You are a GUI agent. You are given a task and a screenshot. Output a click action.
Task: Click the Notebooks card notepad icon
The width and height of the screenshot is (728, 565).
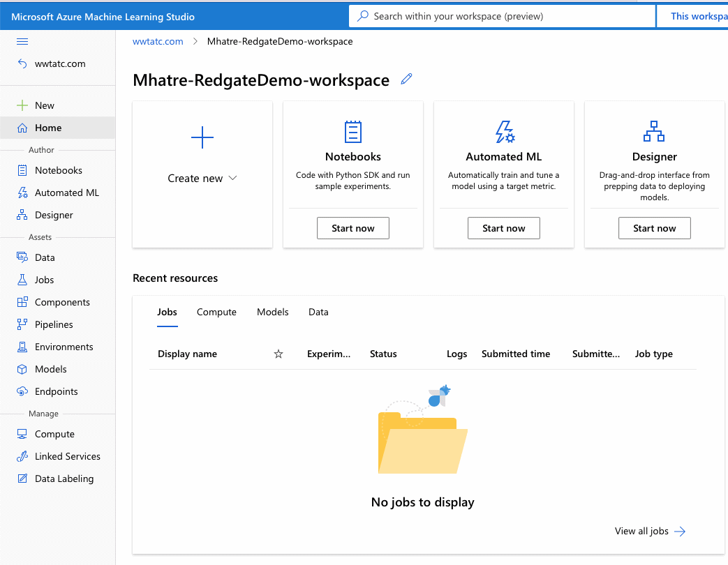[353, 132]
